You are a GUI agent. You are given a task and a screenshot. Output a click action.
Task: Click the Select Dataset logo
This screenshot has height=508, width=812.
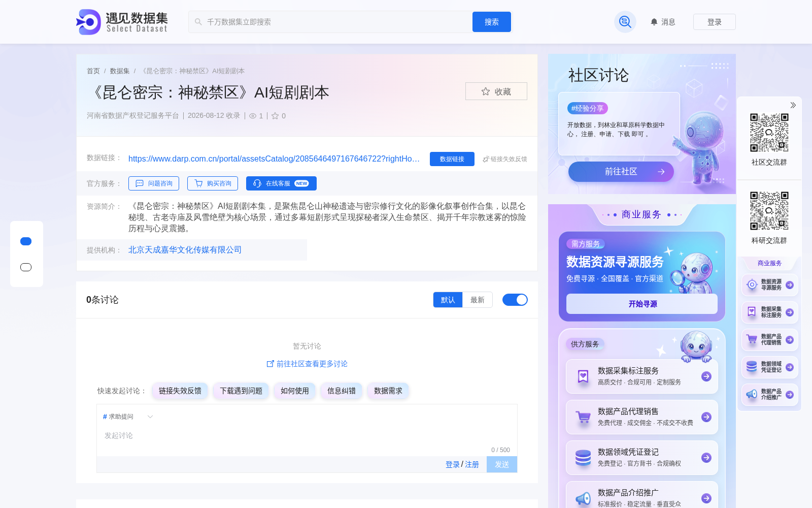click(x=122, y=22)
